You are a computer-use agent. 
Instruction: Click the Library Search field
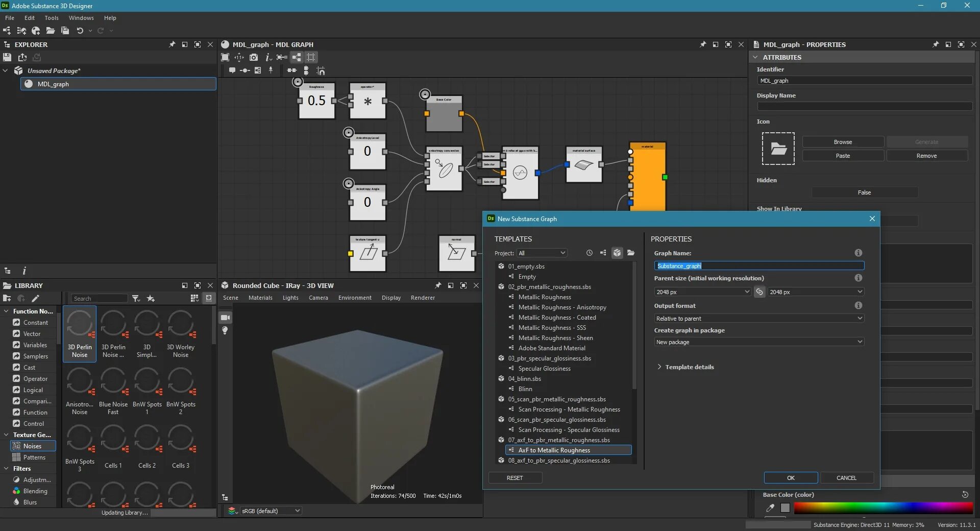pos(100,298)
